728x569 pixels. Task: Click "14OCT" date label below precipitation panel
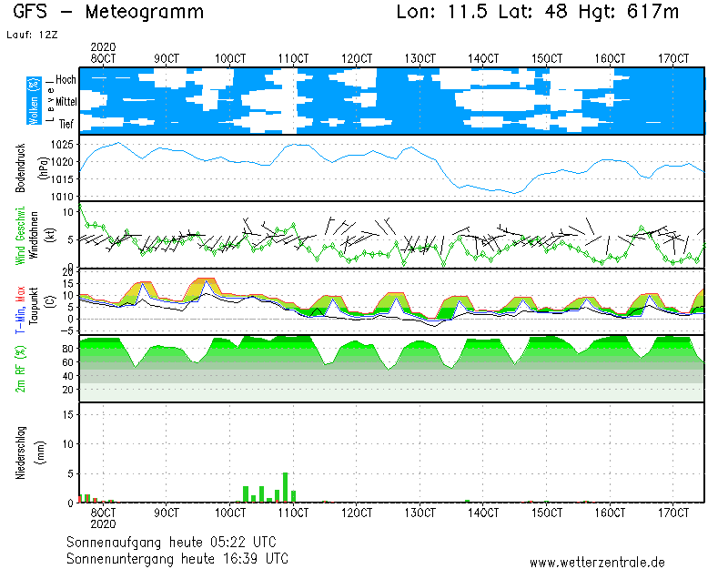483,513
